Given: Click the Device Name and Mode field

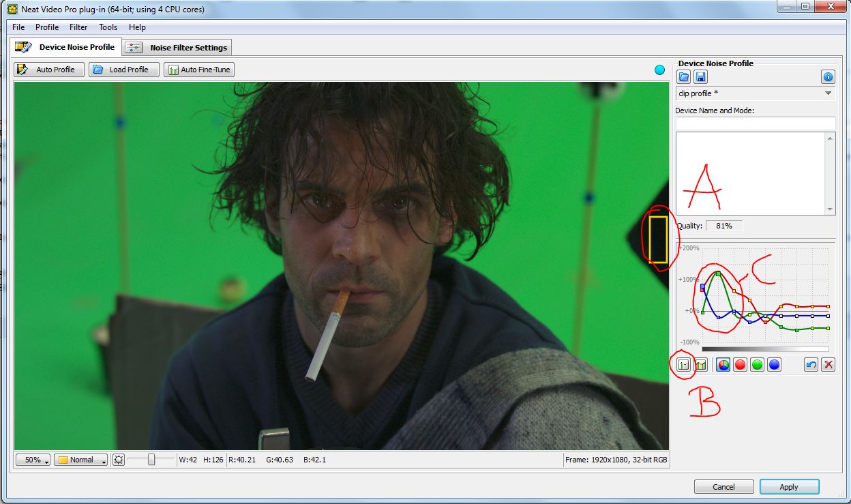Looking at the screenshot, I should 755,123.
